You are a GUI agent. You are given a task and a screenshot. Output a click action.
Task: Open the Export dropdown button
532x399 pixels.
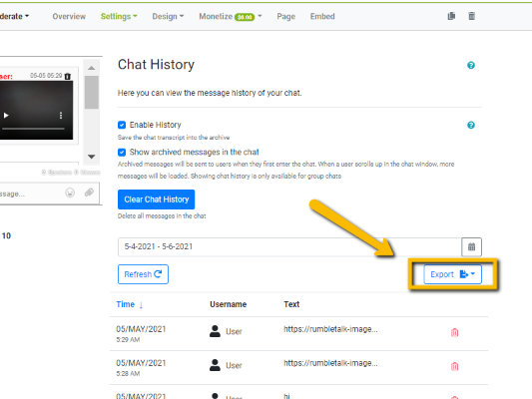coord(452,274)
